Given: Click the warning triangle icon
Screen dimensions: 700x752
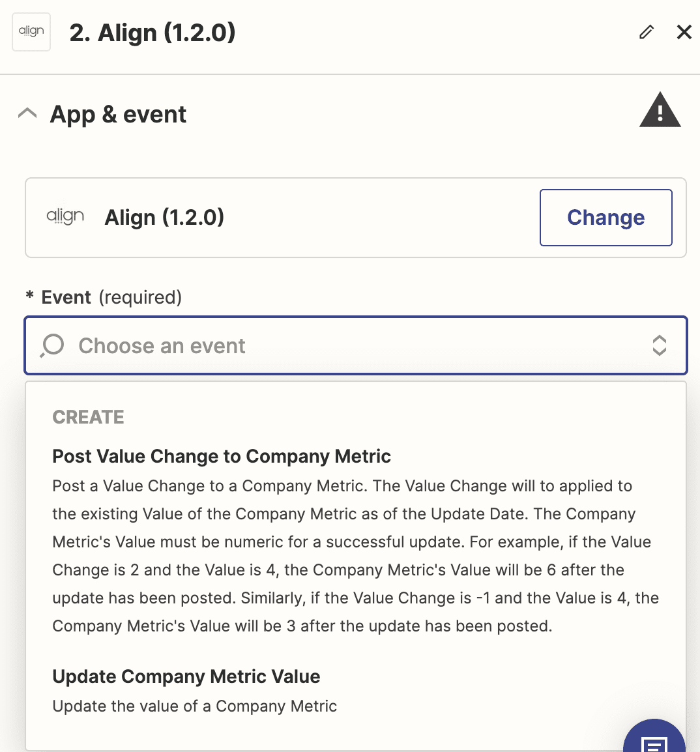Looking at the screenshot, I should 660,111.
